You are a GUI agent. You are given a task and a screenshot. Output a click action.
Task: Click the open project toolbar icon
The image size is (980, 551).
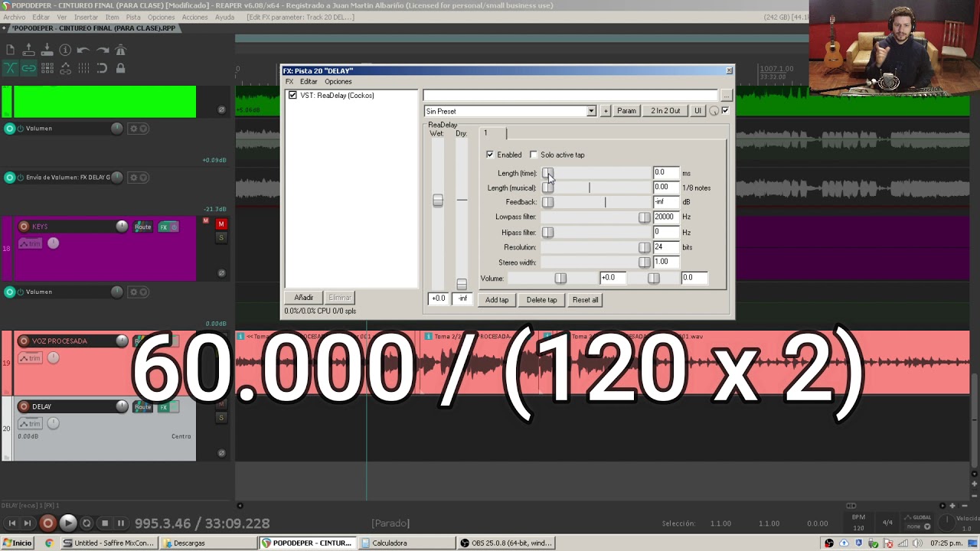pyautogui.click(x=28, y=51)
